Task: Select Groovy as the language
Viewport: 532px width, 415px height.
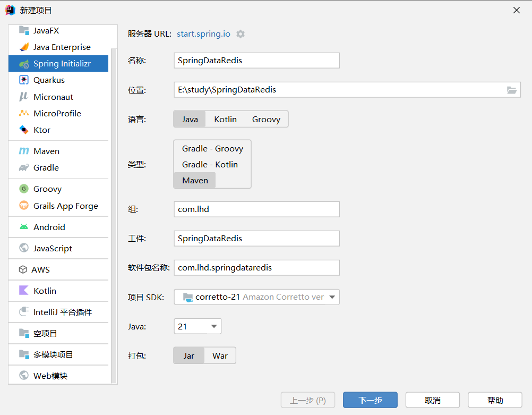Action: (x=267, y=119)
